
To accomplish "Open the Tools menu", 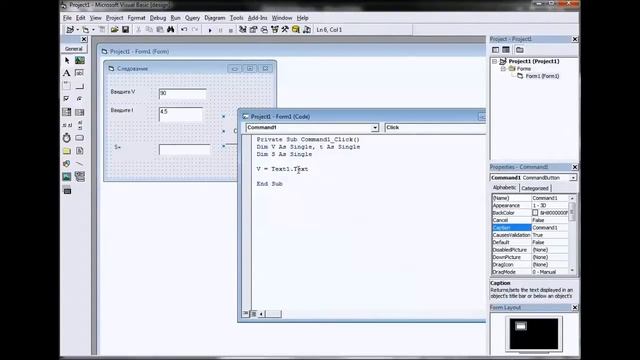I will tap(236, 18).
